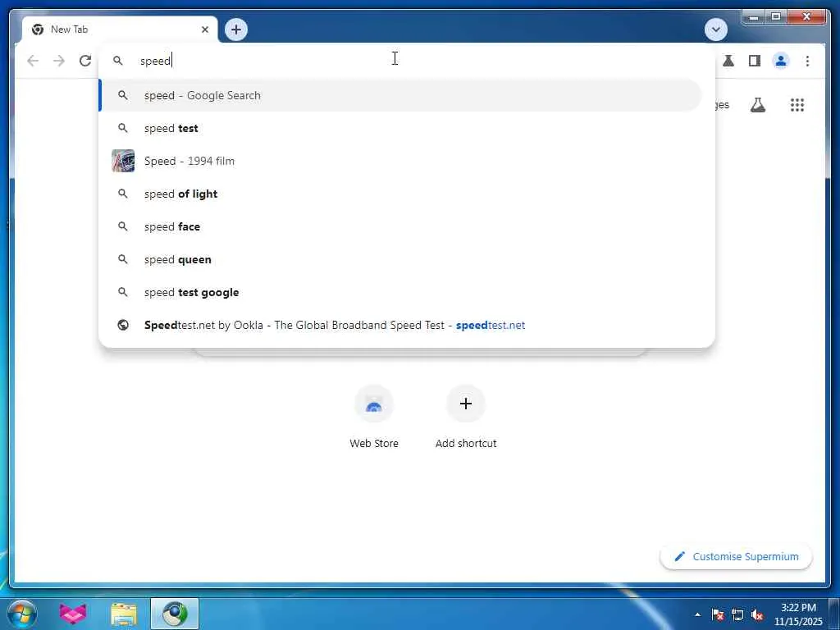This screenshot has height=630, width=840.
Task: Choose the 'speed - Google Search' suggestion
Action: 400,95
